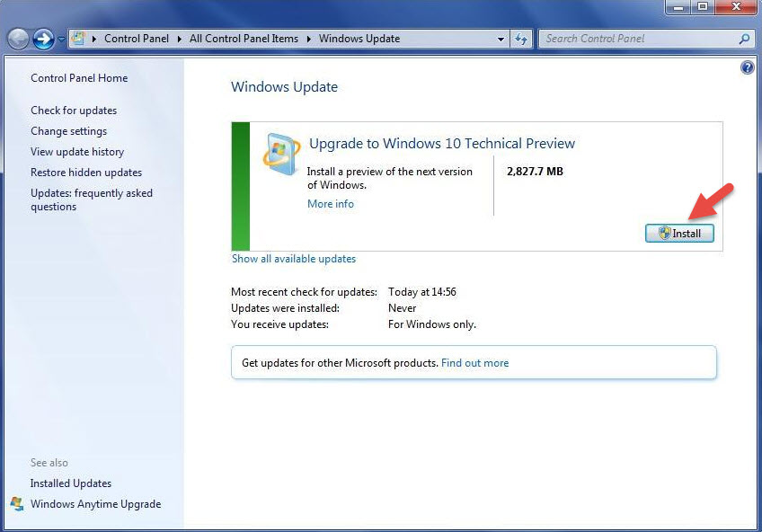This screenshot has height=532, width=762.
Task: Select Windows Update breadcrumb in address bar
Action: tap(359, 39)
